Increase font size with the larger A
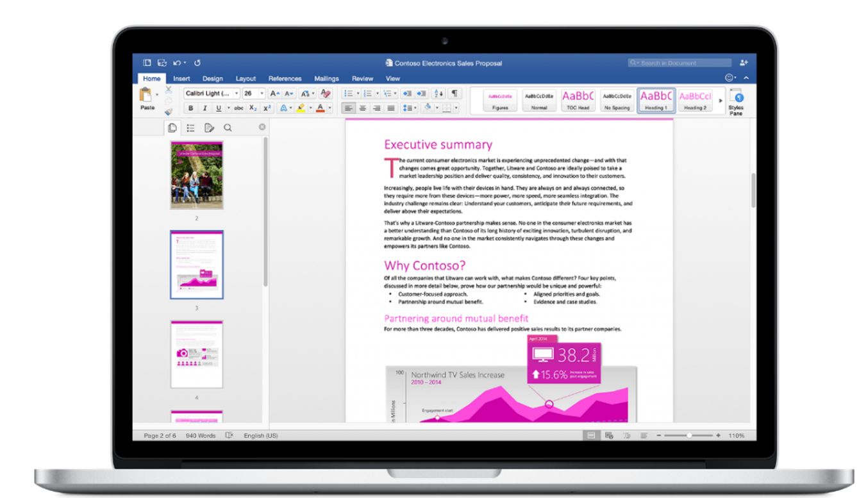Viewport: 868px width, 498px height. [x=275, y=94]
